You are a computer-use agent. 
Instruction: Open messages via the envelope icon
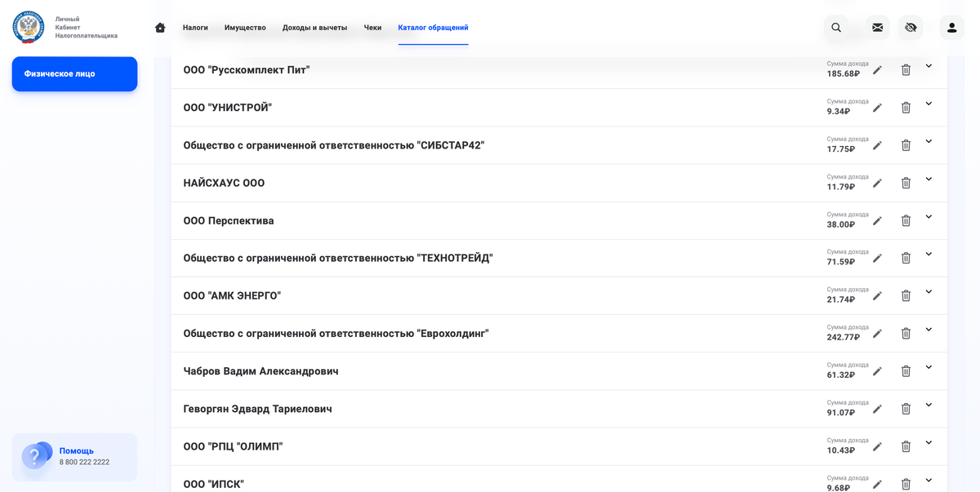click(x=877, y=27)
